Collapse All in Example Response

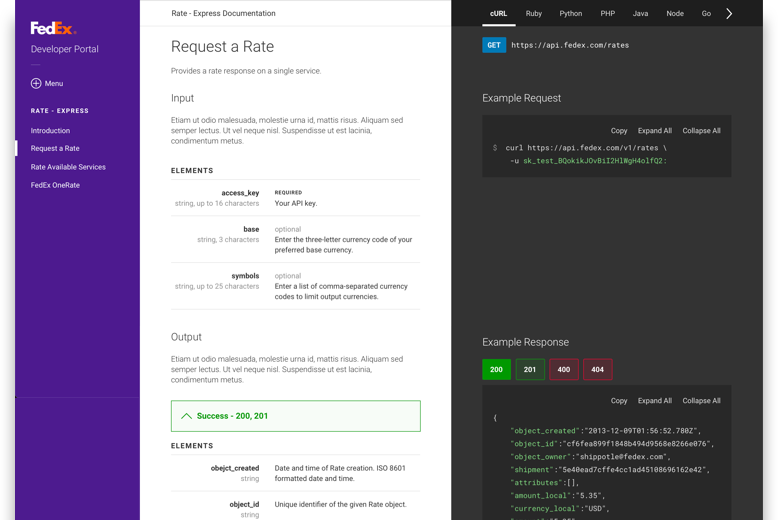701,401
